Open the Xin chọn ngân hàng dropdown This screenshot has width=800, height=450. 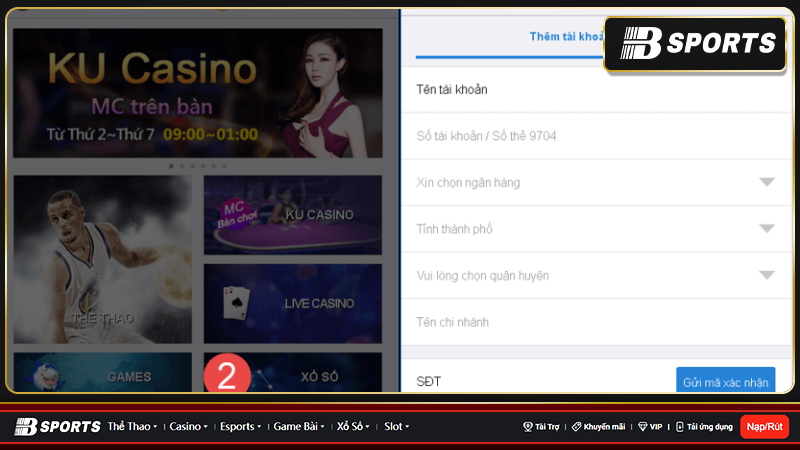click(x=596, y=183)
